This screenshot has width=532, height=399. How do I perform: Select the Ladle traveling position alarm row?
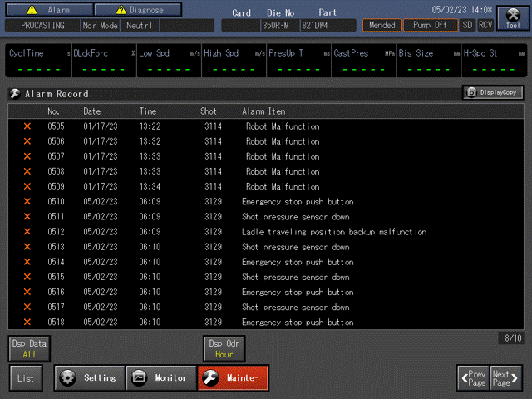[332, 232]
